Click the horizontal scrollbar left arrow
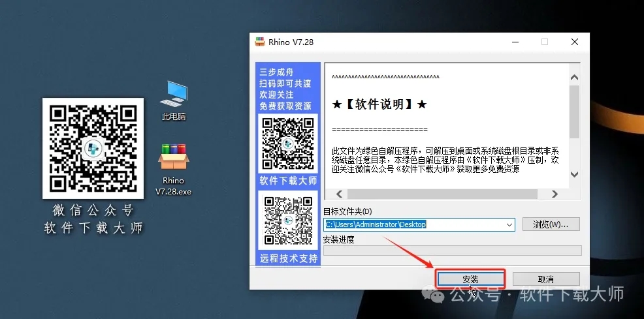The width and height of the screenshot is (644, 319). click(x=339, y=194)
